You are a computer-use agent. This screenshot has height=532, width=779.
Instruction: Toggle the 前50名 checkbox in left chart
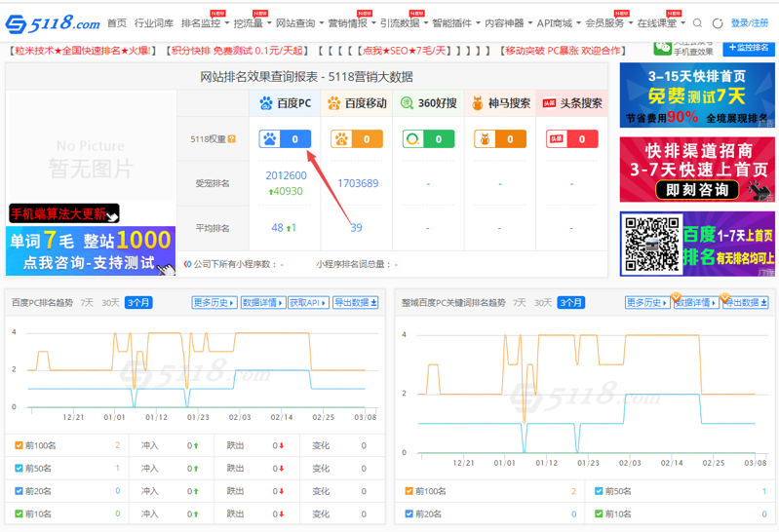(x=19, y=469)
